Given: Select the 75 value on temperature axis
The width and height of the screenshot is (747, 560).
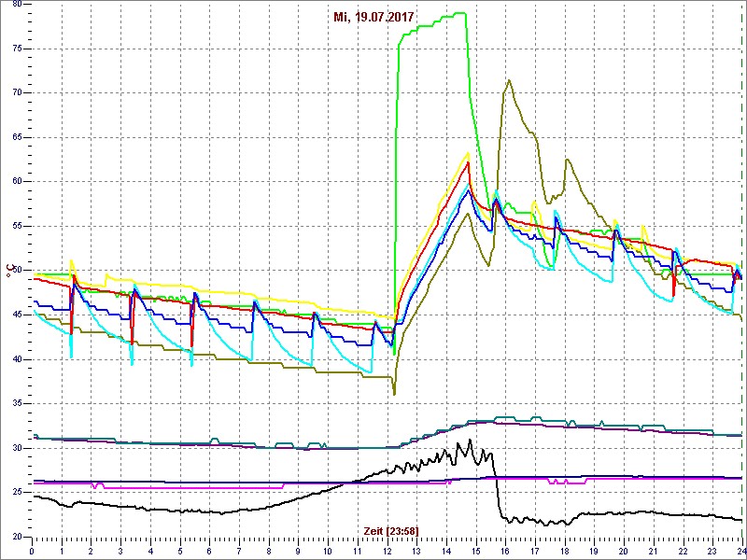Looking at the screenshot, I should point(15,49).
